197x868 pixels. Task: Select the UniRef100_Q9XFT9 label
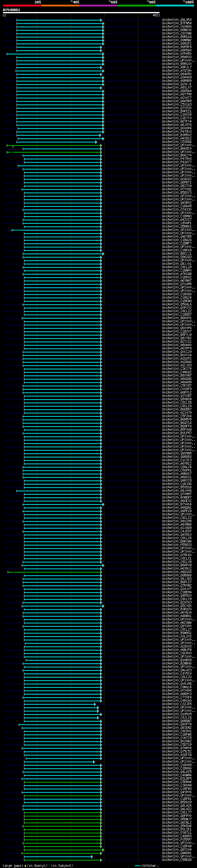point(176,724)
